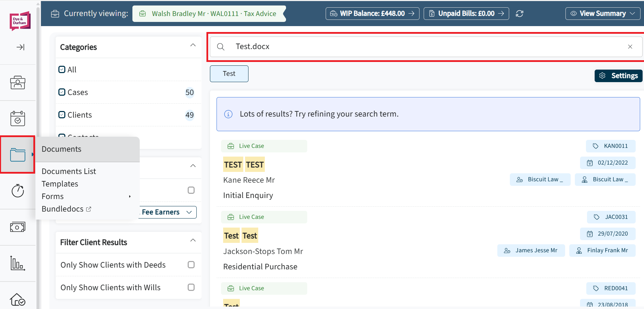Clear the search field with the X
Image resolution: width=644 pixels, height=309 pixels.
(x=630, y=47)
